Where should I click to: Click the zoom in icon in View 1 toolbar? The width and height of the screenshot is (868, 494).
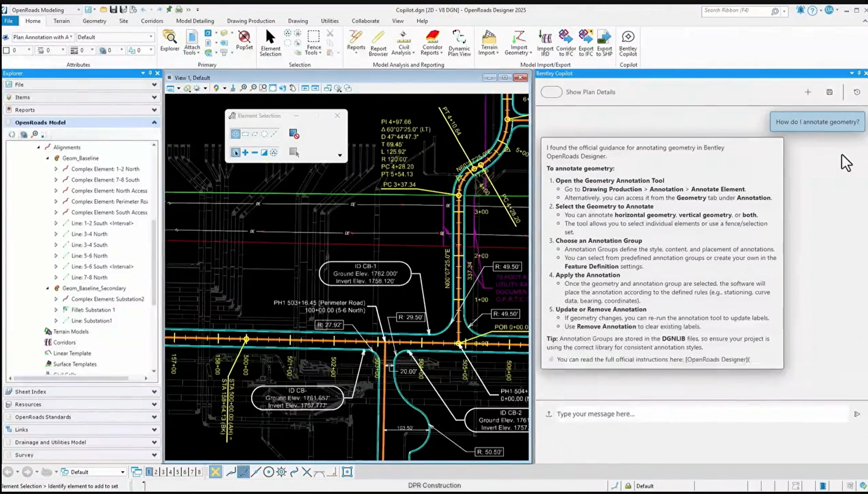[243, 88]
